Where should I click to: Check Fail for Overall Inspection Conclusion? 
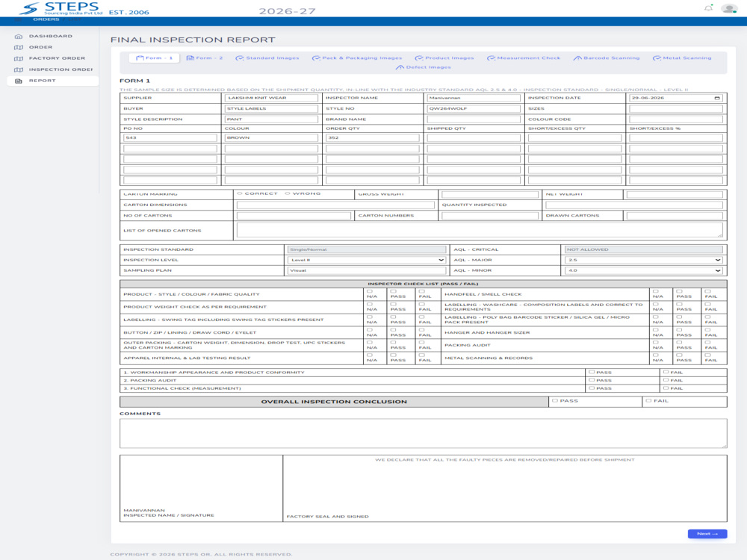(648, 401)
